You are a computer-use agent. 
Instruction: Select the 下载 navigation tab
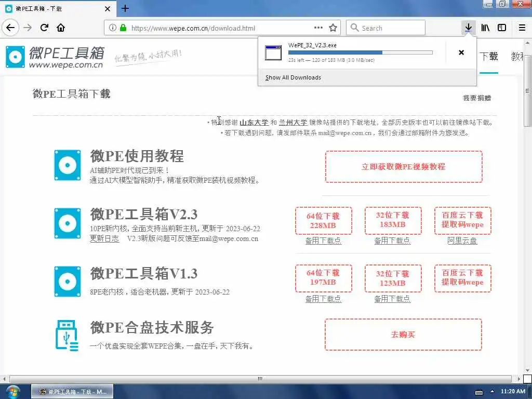(x=489, y=56)
